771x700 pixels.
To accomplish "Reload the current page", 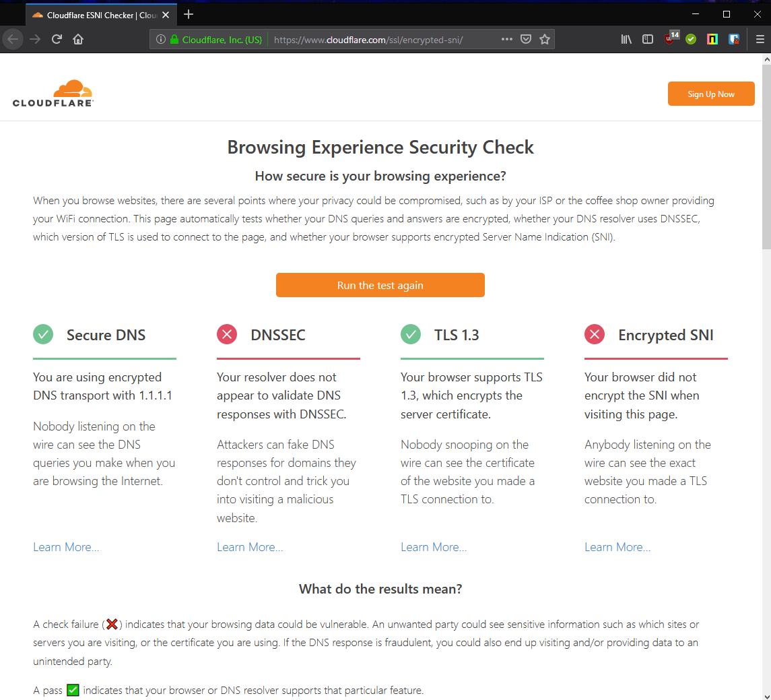I will [57, 39].
